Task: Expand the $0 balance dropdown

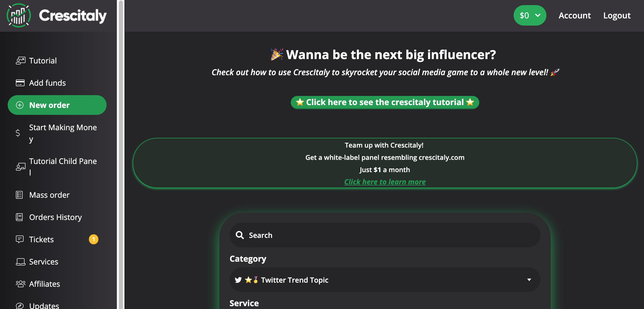Action: (x=530, y=15)
